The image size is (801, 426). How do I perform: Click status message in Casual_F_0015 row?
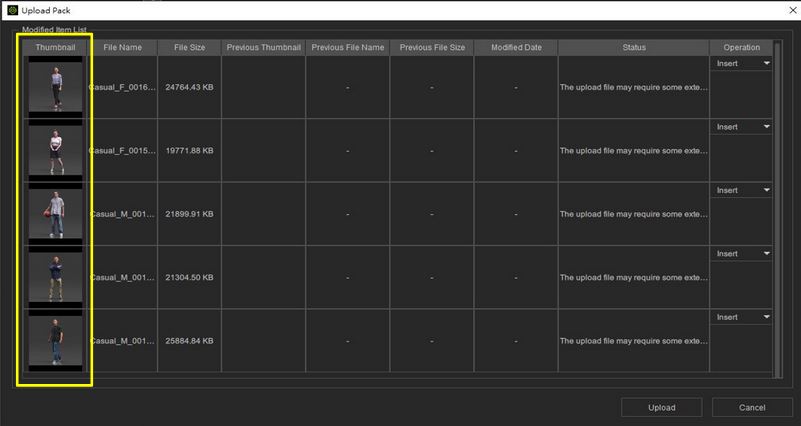pyautogui.click(x=634, y=151)
